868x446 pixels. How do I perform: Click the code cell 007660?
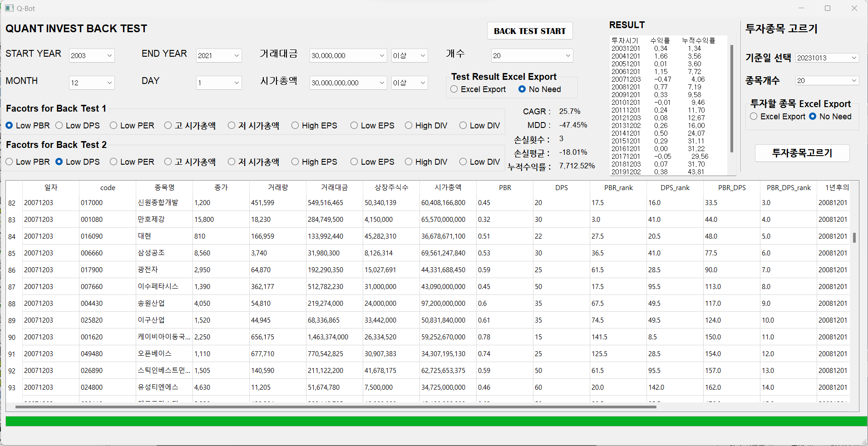pos(108,287)
